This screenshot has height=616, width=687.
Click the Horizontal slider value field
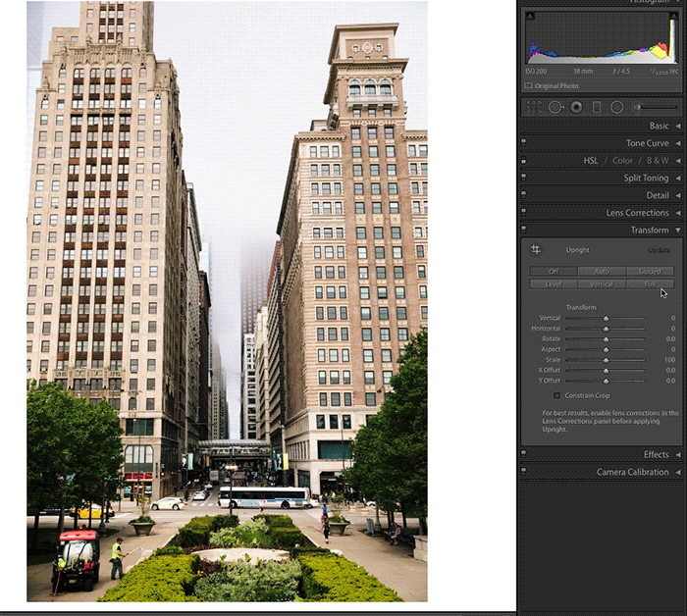672,329
